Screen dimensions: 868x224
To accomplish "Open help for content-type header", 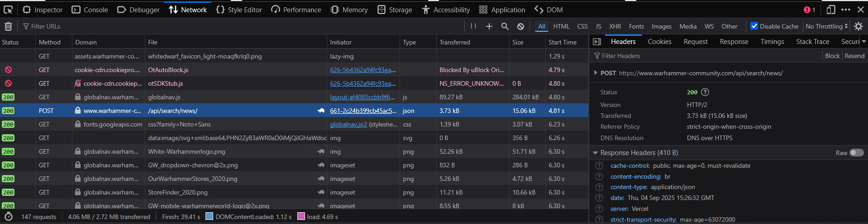I will pos(599,187).
